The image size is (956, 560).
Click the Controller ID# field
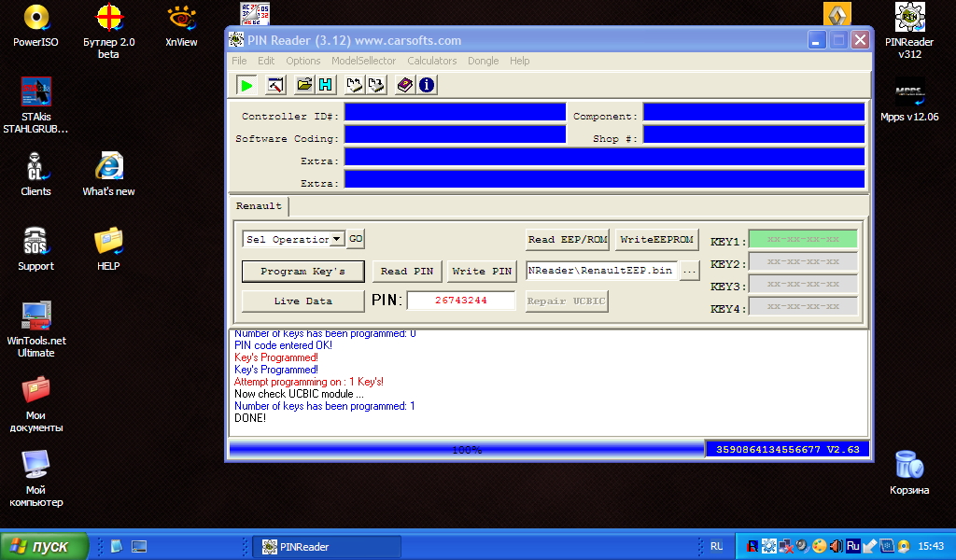point(456,112)
